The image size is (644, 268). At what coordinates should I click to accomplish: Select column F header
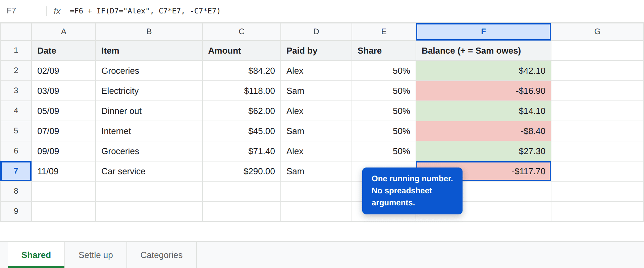click(483, 31)
